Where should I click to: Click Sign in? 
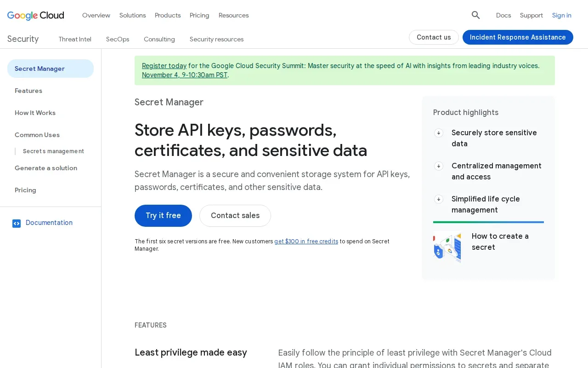click(562, 15)
